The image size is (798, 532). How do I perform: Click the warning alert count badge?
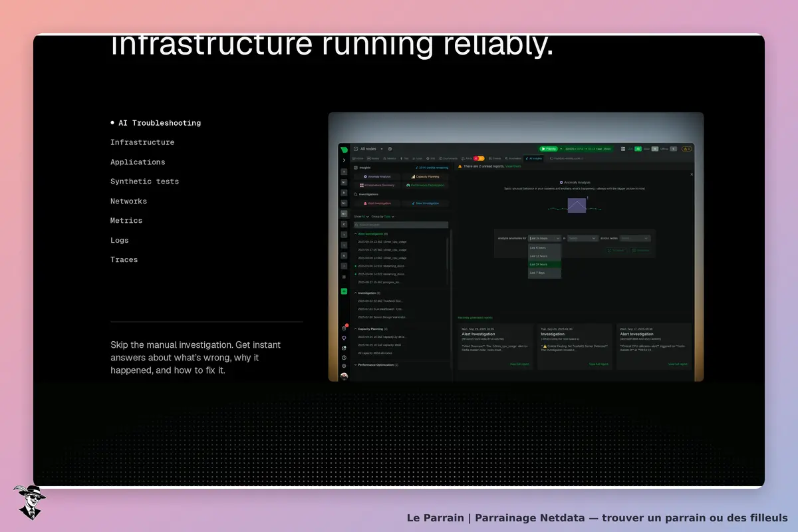[x=687, y=149]
